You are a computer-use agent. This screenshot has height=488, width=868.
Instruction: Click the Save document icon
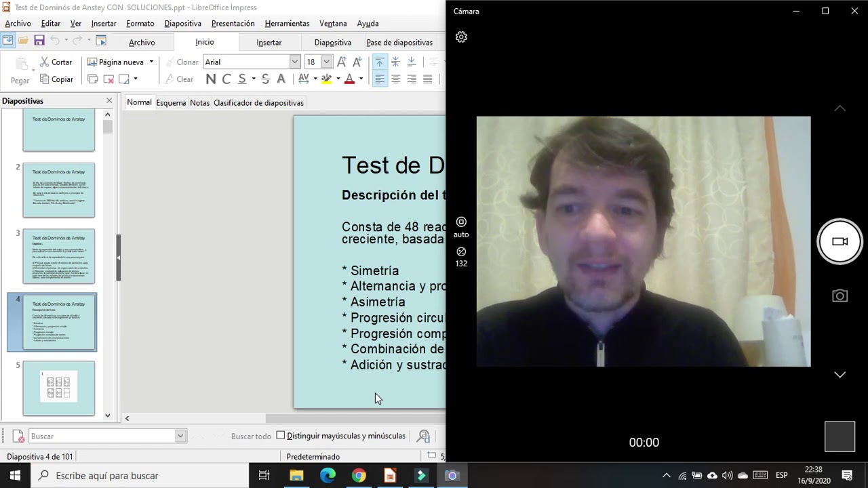[39, 41]
